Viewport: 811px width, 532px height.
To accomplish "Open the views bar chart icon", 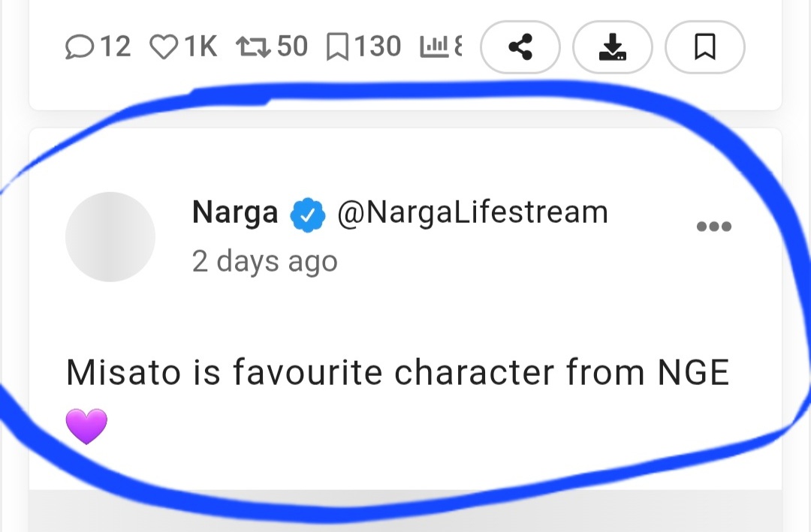I will 436,47.
